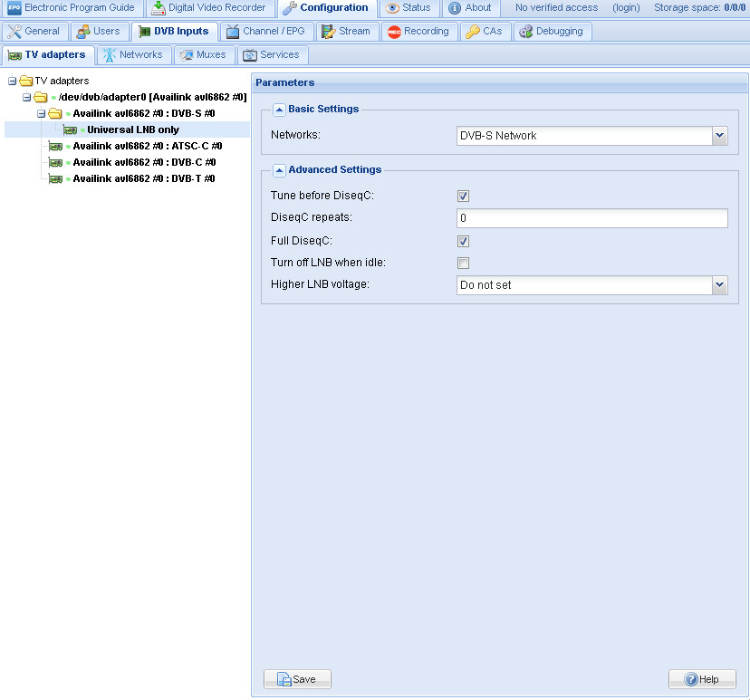The height and width of the screenshot is (700, 750).
Task: Click the General tools icon
Action: coord(14,32)
